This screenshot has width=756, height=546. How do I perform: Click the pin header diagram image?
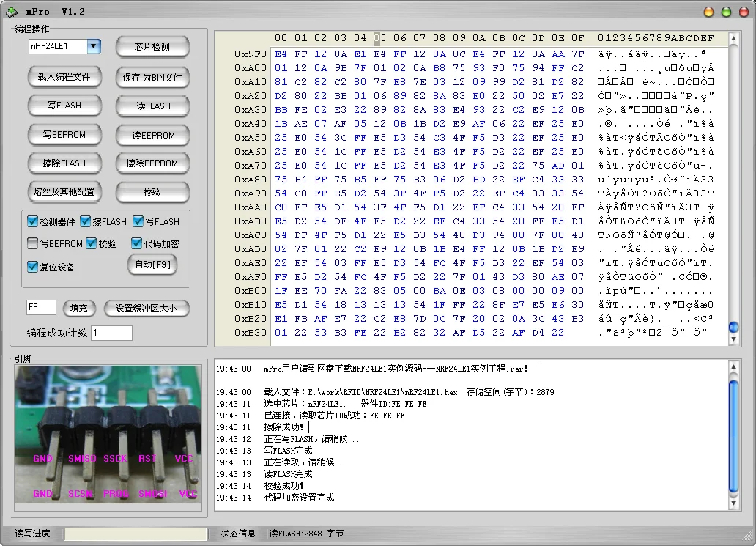tap(108, 433)
